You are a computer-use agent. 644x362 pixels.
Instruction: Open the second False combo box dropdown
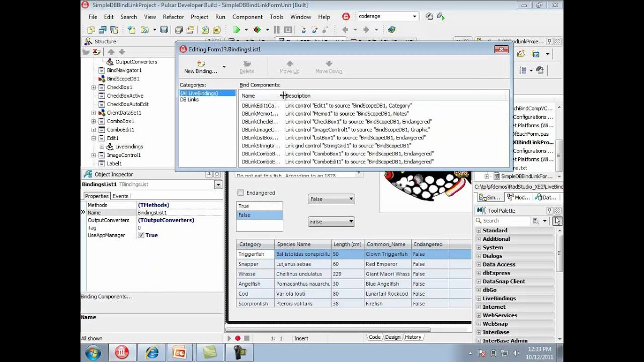click(351, 222)
